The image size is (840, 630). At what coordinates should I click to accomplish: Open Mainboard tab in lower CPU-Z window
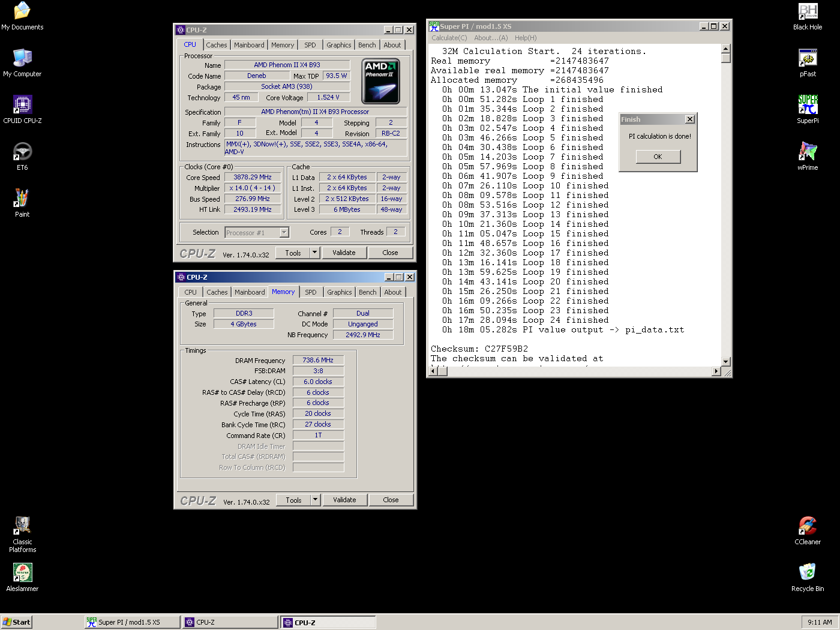250,292
